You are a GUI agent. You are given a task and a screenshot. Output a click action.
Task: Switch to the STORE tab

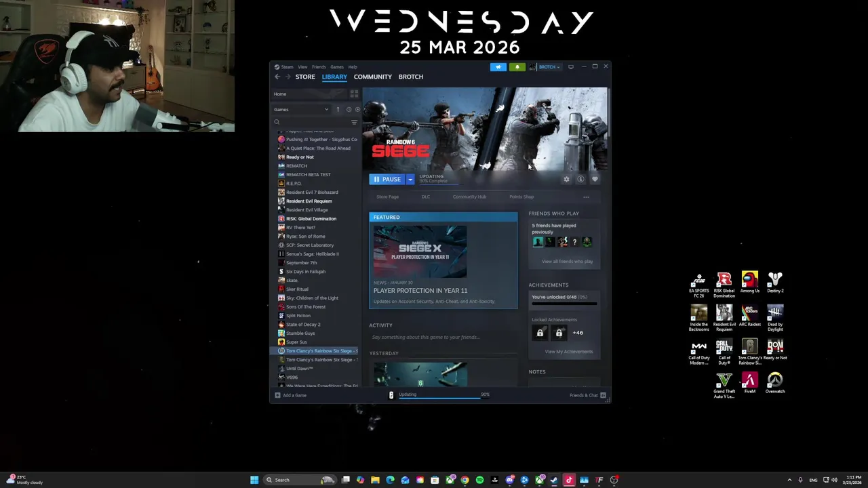point(305,77)
